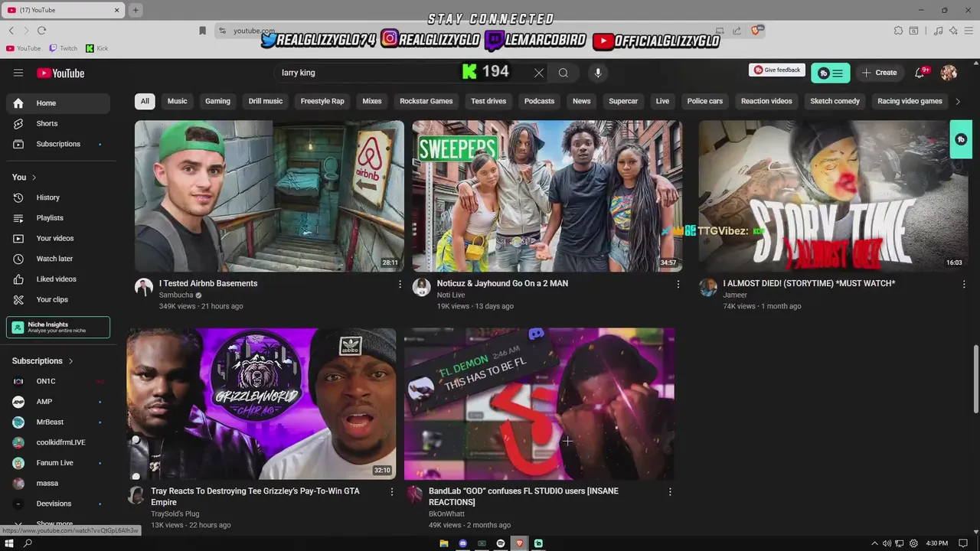
Task: Open the BkOnWhatt channel link
Action: (x=446, y=514)
